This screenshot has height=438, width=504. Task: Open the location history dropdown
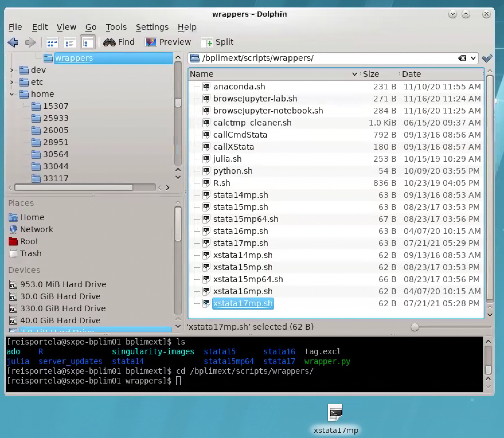(473, 58)
